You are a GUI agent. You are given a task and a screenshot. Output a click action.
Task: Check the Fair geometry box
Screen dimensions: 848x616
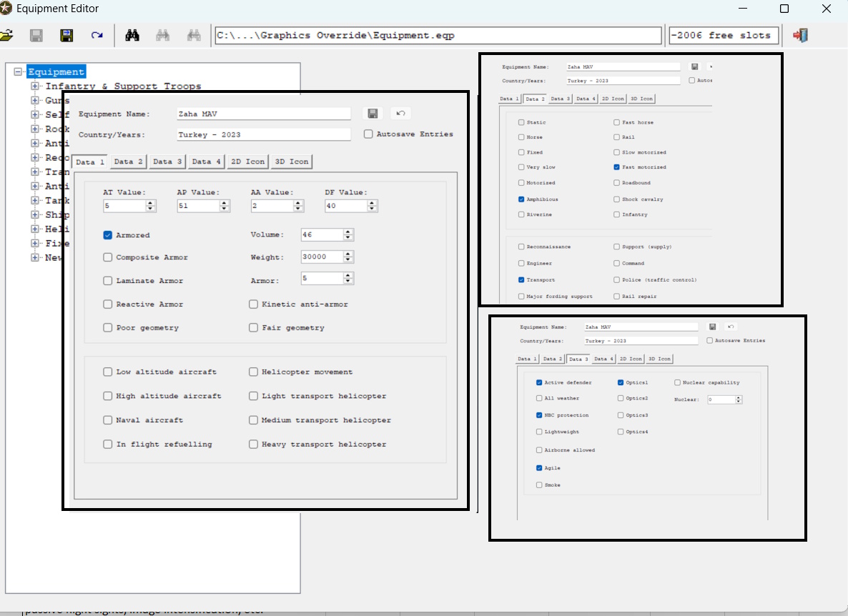(253, 327)
